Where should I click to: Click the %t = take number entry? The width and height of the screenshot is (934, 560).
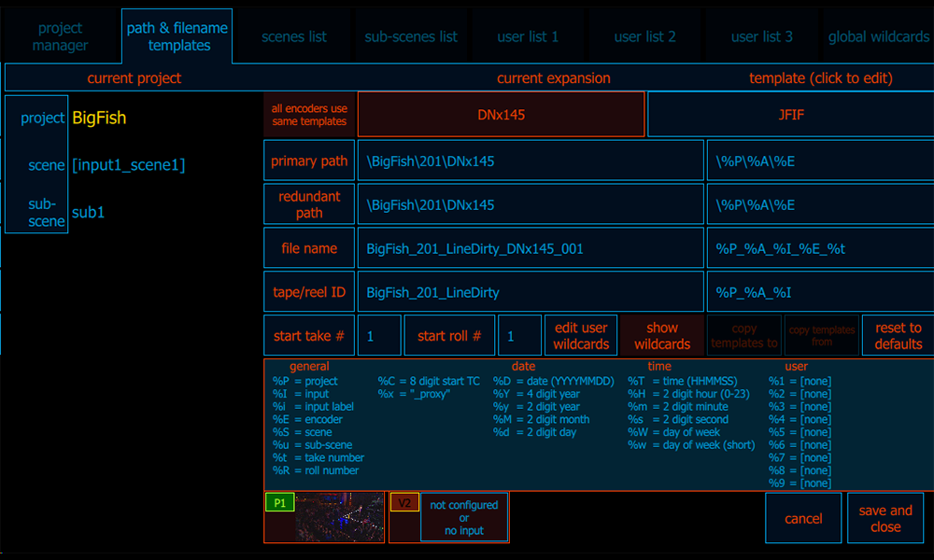318,457
